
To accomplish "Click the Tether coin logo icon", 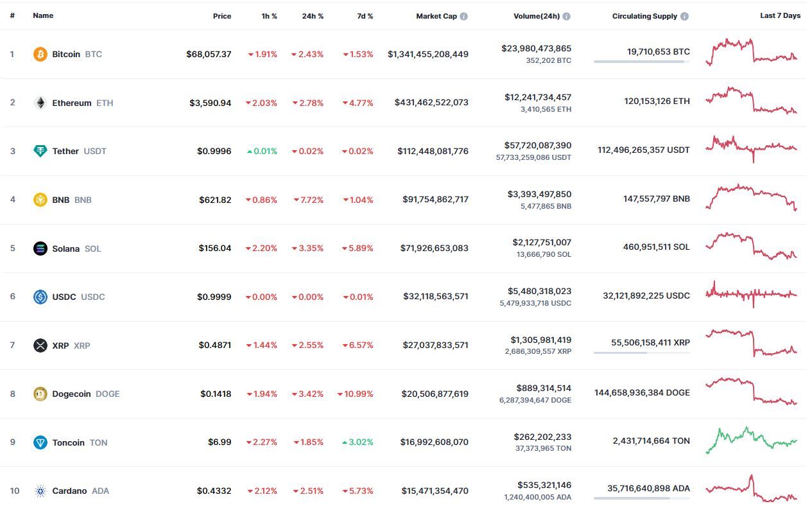I will [40, 151].
